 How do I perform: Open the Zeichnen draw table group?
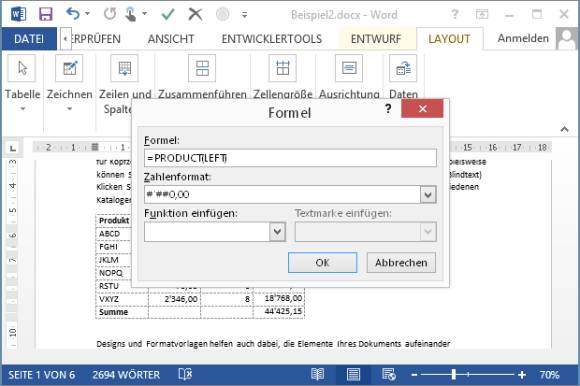click(69, 68)
